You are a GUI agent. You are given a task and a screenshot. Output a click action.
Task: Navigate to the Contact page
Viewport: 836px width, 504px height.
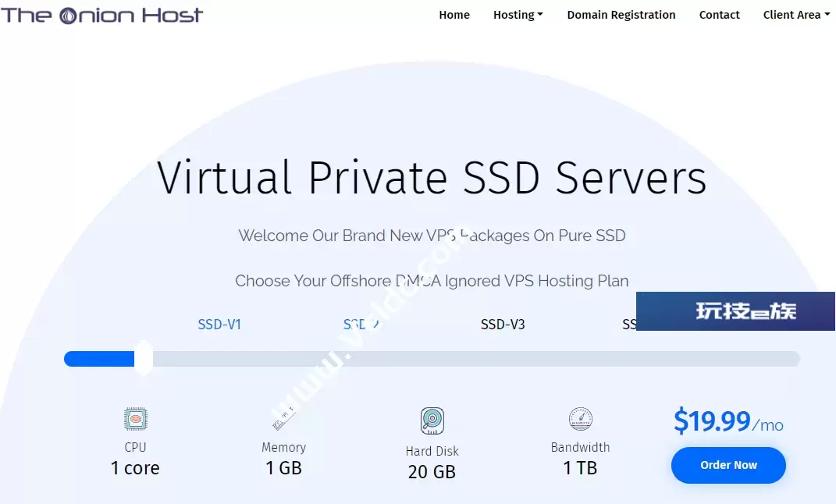(x=719, y=15)
